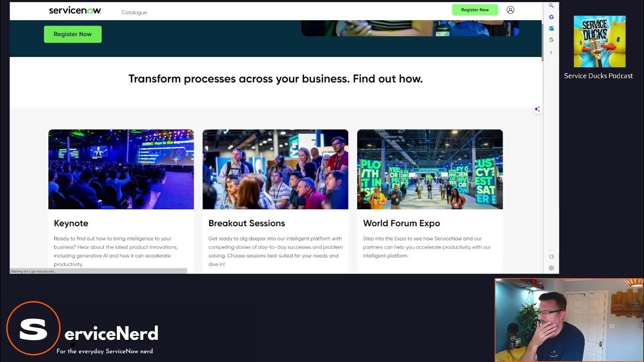Click the World Forum Expo description paragraph
Viewport: 644px width, 362px height.
[x=427, y=247]
